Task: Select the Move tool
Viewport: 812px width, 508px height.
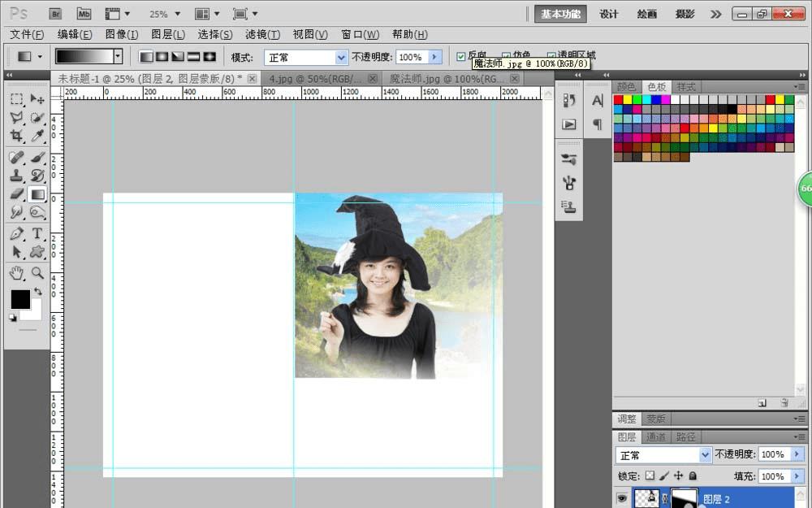Action: point(37,98)
